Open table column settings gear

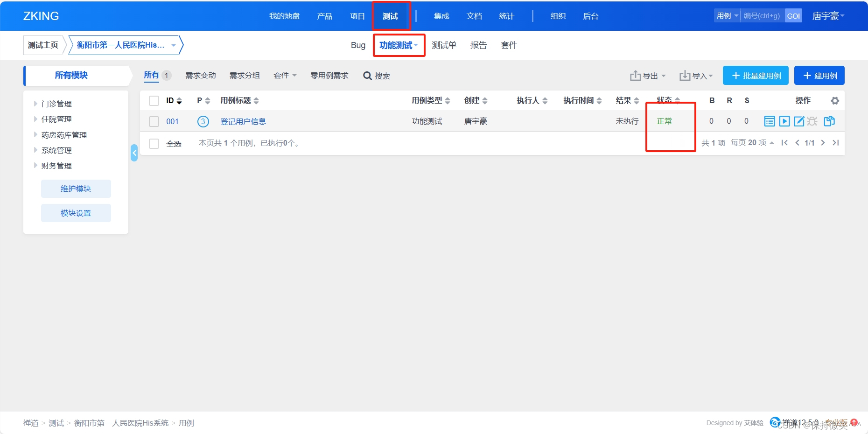(835, 101)
